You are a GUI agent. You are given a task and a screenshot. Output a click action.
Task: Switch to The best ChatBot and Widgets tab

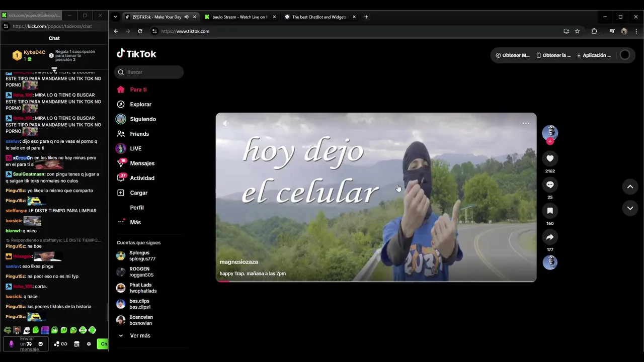pyautogui.click(x=320, y=17)
